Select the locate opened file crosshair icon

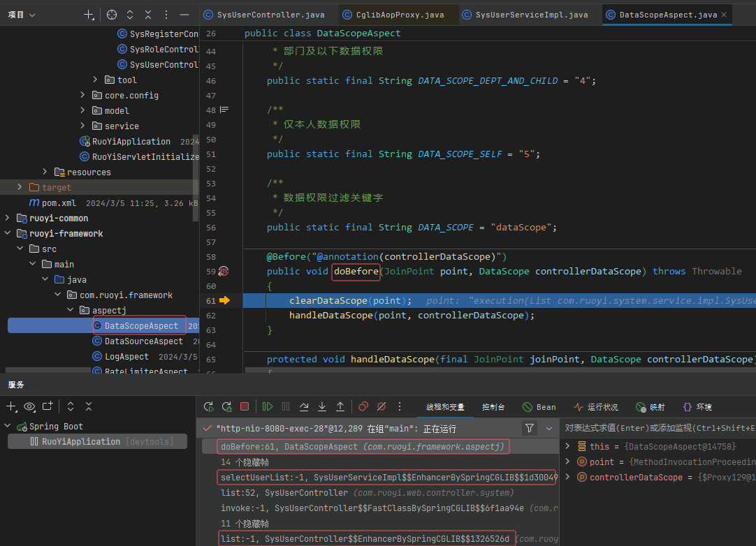[x=112, y=15]
